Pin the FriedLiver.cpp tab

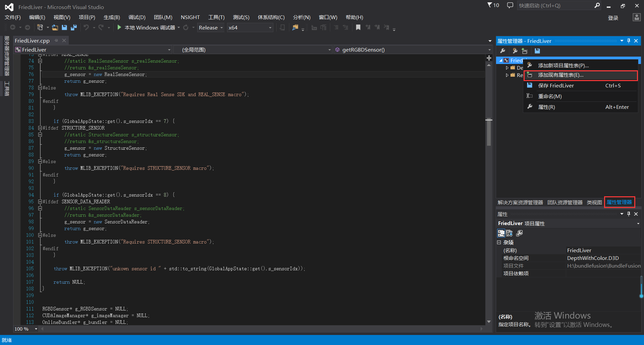coord(56,41)
